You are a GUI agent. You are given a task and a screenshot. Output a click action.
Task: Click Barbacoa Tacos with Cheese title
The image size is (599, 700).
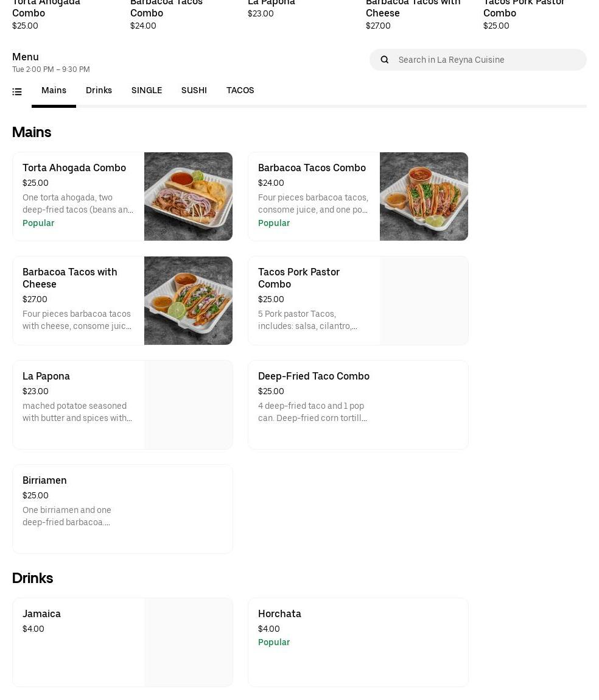70,278
